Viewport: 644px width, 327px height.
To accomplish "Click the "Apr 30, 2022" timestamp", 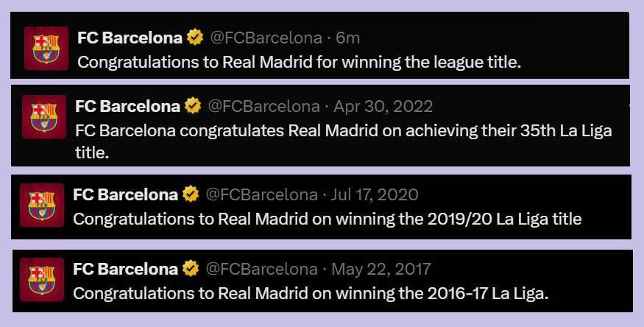I will point(383,106).
